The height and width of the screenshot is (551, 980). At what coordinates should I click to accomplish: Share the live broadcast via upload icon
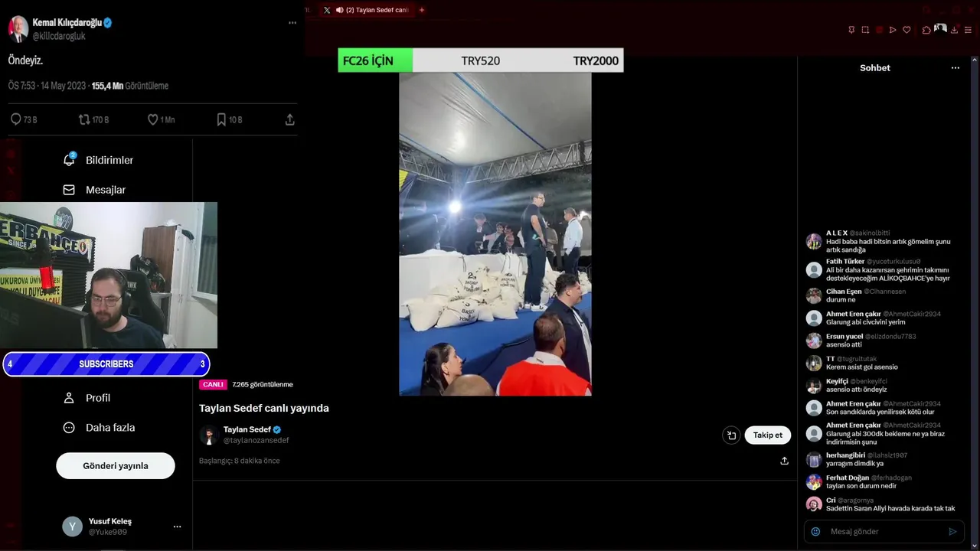784,461
